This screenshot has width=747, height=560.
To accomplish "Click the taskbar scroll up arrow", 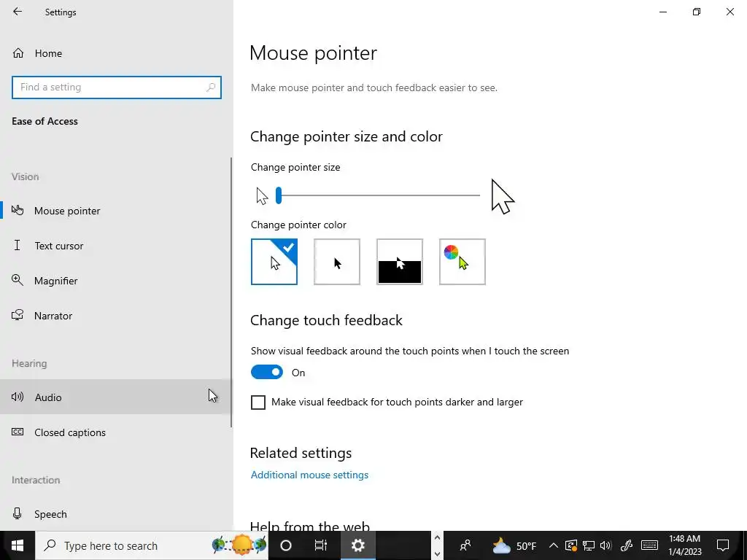I will (x=438, y=538).
